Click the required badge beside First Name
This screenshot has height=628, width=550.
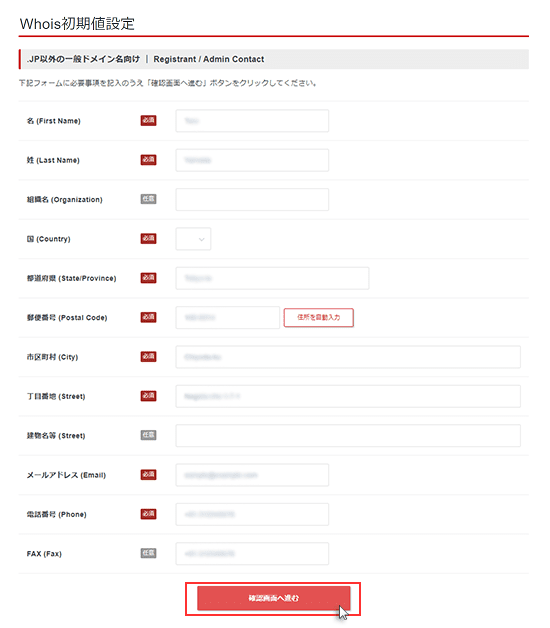click(x=148, y=120)
